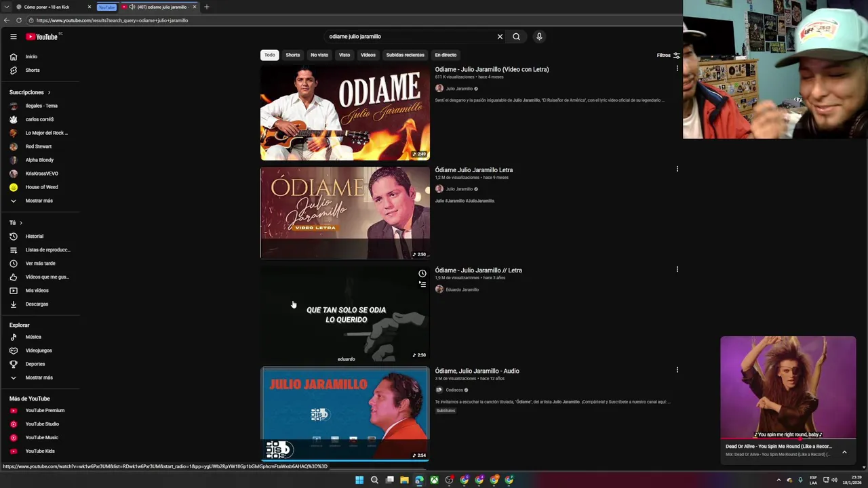The height and width of the screenshot is (488, 868).
Task: Expand Mostrar más under Suscripciones
Action: (40, 201)
